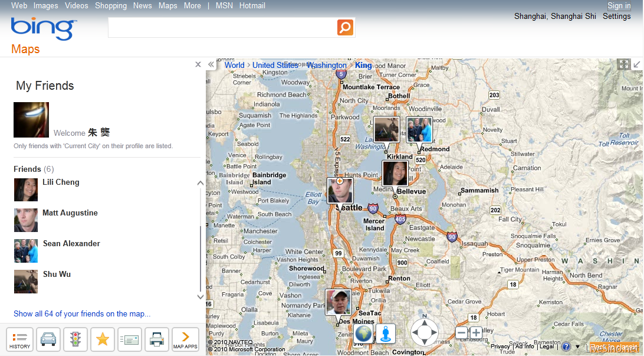The width and height of the screenshot is (644, 356).
Task: Show all 64 friends on the map
Action: (82, 314)
